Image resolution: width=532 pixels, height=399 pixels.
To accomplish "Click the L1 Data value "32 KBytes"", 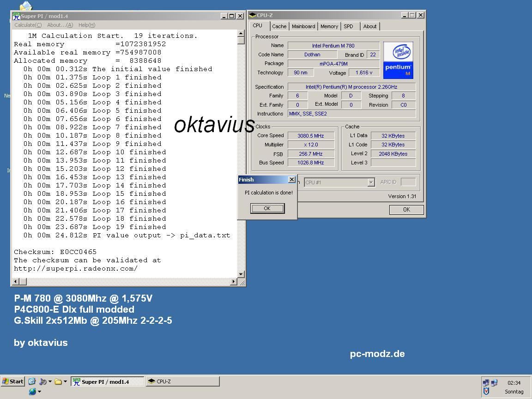I will tap(393, 136).
